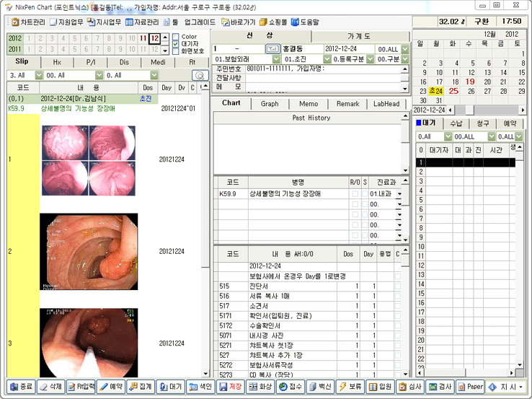
Task: Open the 검사 test button
Action: [x=439, y=387]
